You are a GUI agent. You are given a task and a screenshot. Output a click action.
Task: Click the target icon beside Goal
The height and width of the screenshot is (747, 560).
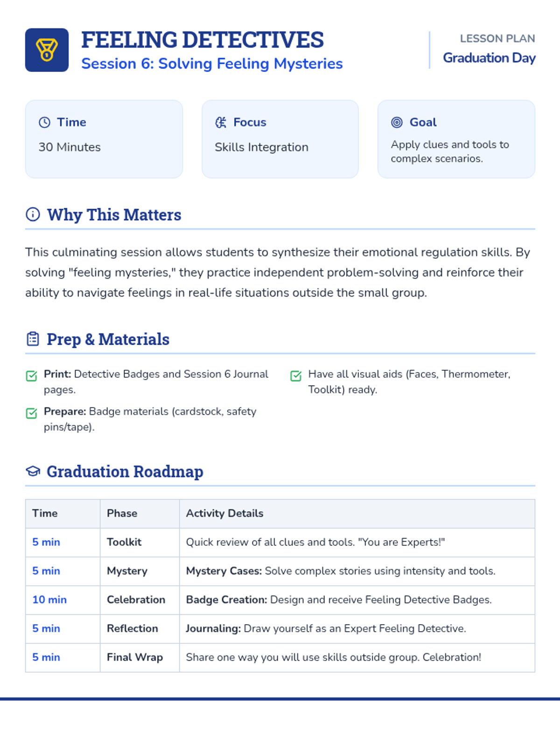click(x=397, y=122)
